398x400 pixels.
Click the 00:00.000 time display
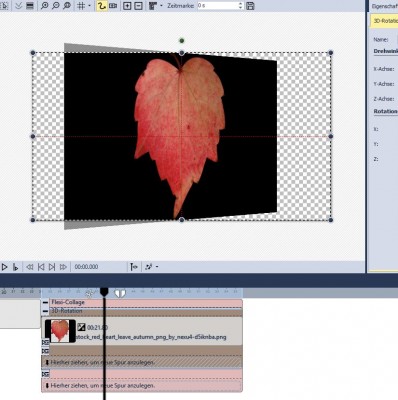point(86,267)
